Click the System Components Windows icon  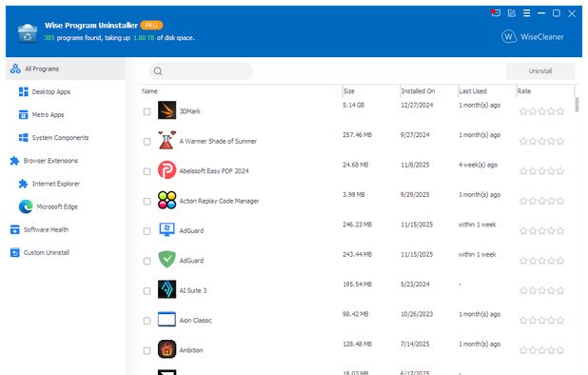[23, 138]
